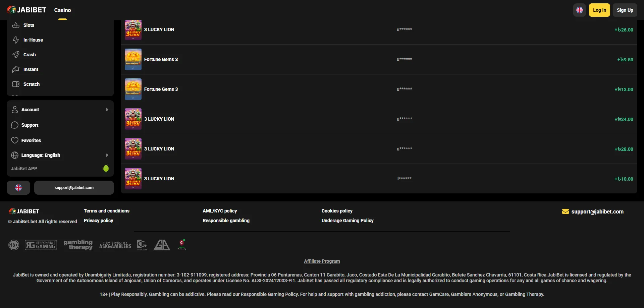Expand the Language: English submenu arrow
644x308 pixels.
pos(107,155)
